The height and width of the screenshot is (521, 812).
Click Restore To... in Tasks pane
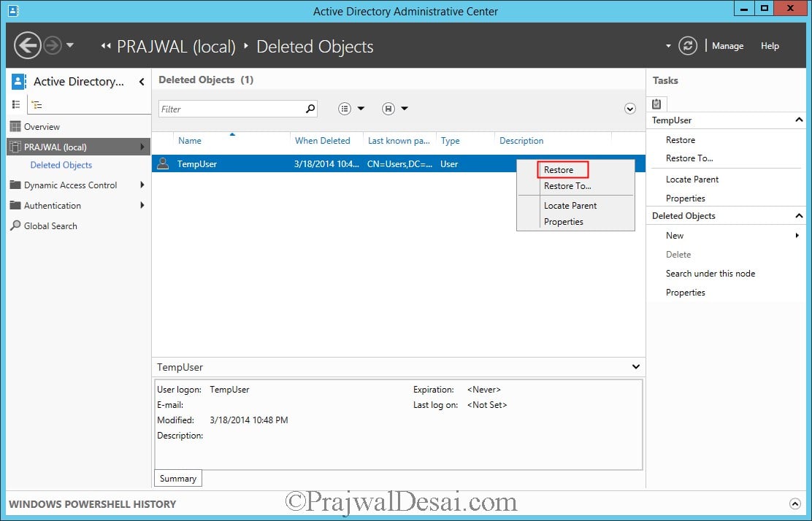pos(689,158)
